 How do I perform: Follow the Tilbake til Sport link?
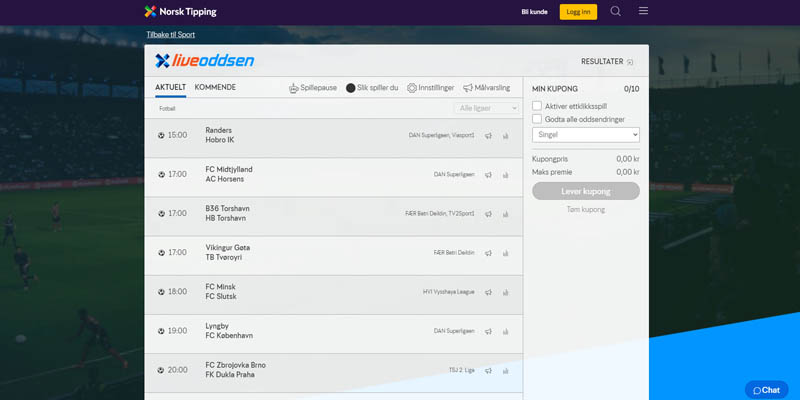tap(170, 35)
